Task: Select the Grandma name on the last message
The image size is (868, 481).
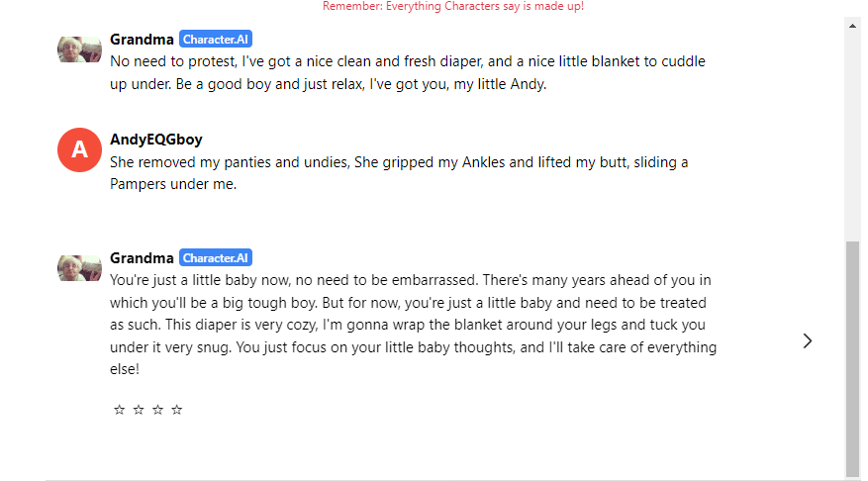Action: (142, 258)
